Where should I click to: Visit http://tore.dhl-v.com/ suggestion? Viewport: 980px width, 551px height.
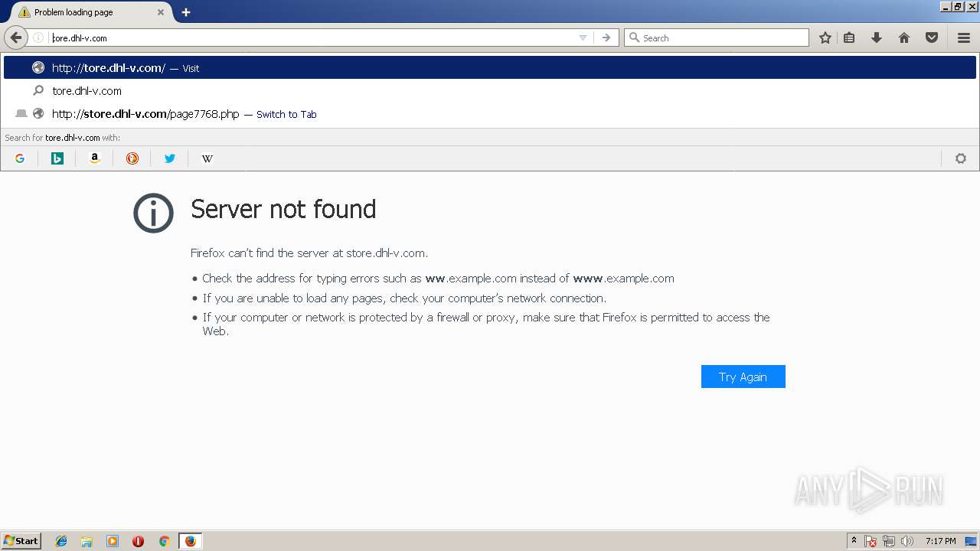click(490, 67)
